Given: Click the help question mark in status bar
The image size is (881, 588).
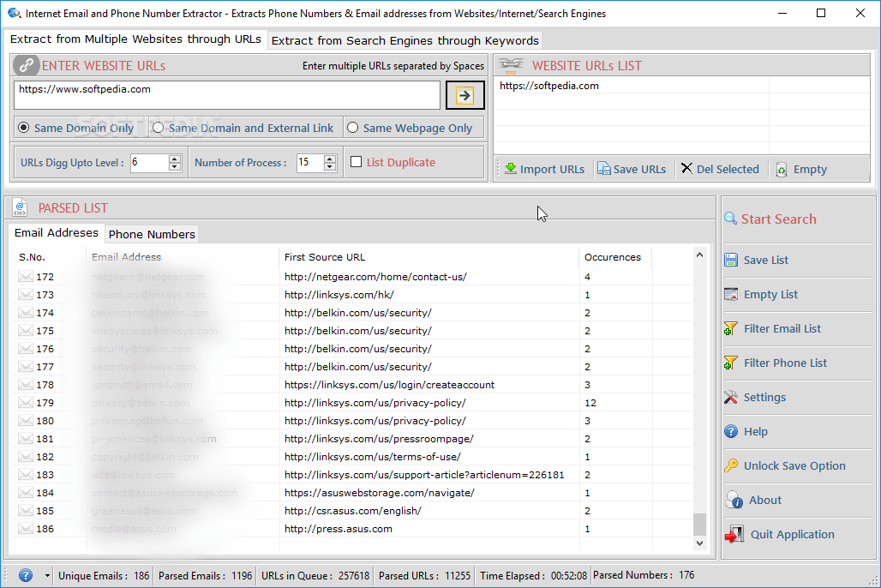Looking at the screenshot, I should (25, 575).
